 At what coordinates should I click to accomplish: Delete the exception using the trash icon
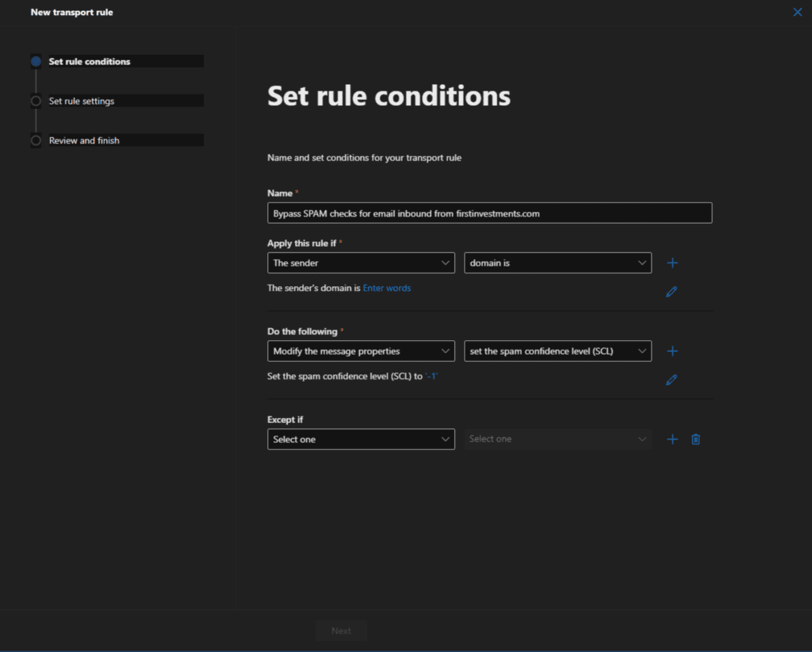pyautogui.click(x=695, y=439)
